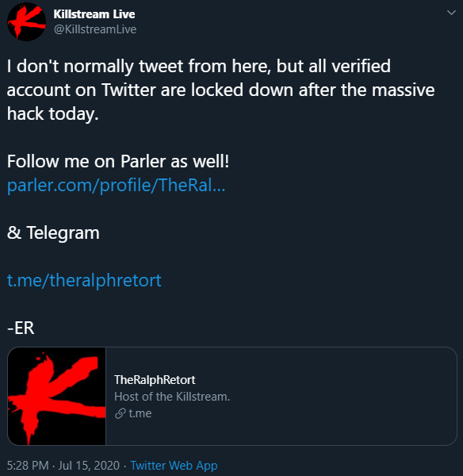
Task: Click the '& Telegram' text line
Action: click(x=53, y=232)
